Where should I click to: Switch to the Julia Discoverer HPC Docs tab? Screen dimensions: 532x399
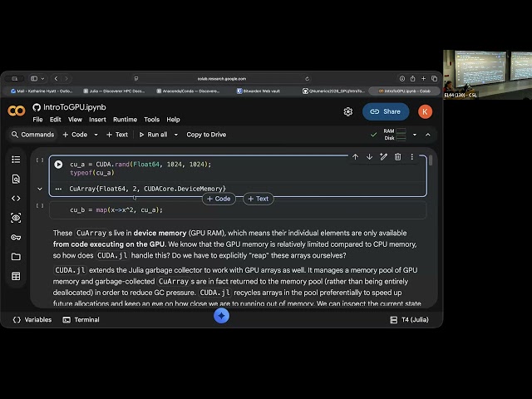pyautogui.click(x=115, y=91)
